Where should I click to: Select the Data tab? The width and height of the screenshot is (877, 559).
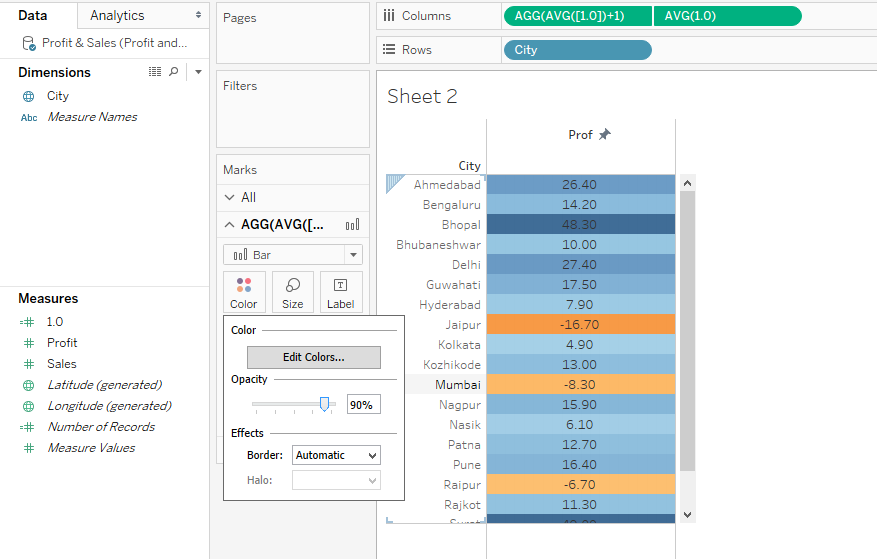33,15
